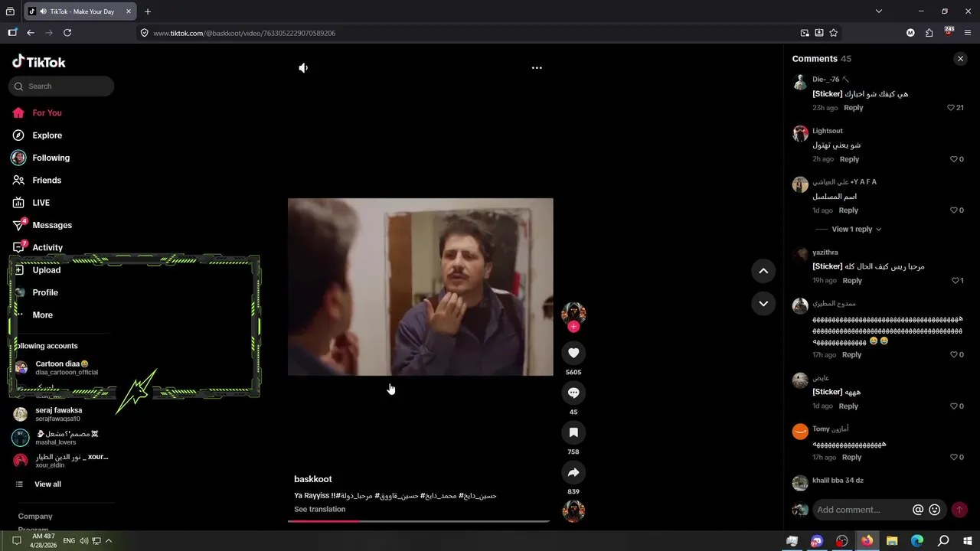
Task: Follow the creator with the red plus badge
Action: [573, 327]
